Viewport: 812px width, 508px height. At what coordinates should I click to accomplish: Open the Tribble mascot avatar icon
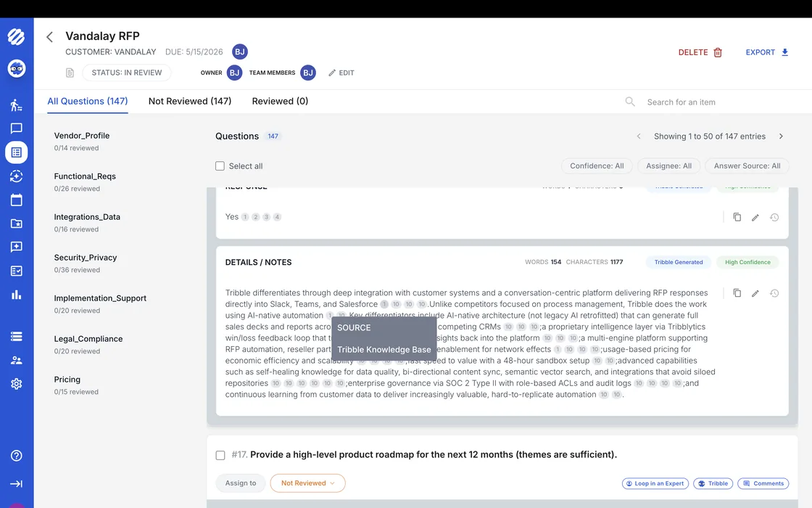point(17,68)
